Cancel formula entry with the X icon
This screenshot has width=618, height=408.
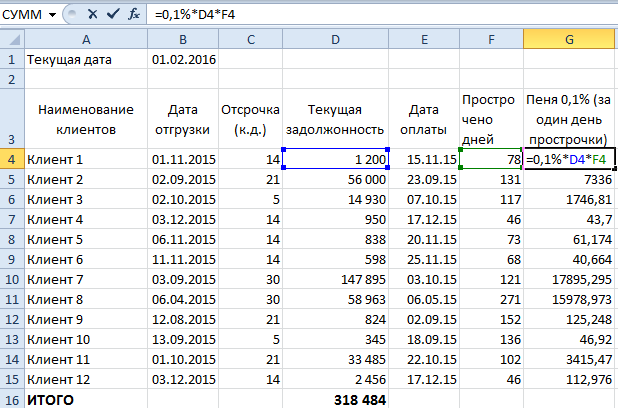point(92,15)
